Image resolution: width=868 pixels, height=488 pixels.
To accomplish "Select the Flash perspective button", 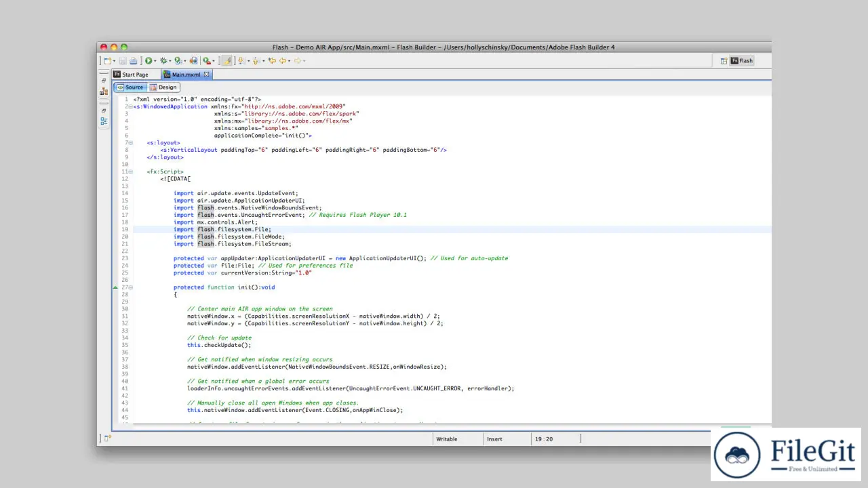I will [742, 61].
